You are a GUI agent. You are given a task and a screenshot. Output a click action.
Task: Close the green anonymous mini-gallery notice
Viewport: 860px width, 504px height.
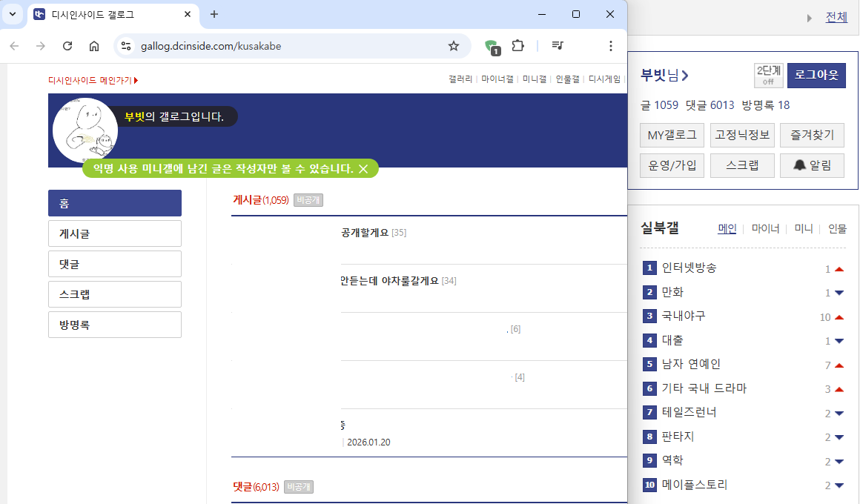click(x=363, y=169)
